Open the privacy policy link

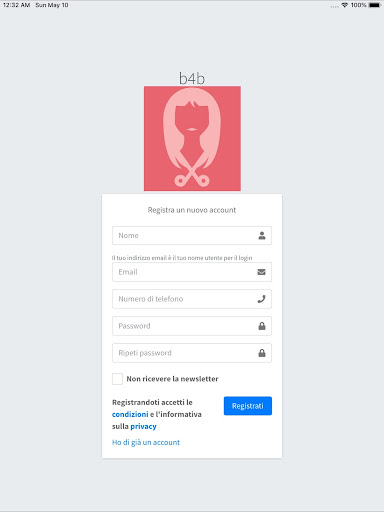pyautogui.click(x=143, y=427)
